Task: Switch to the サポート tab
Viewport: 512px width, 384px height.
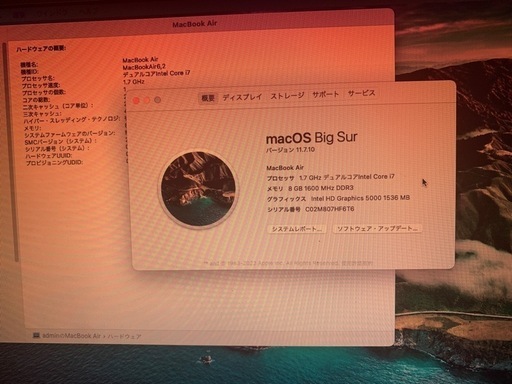Action: 325,94
